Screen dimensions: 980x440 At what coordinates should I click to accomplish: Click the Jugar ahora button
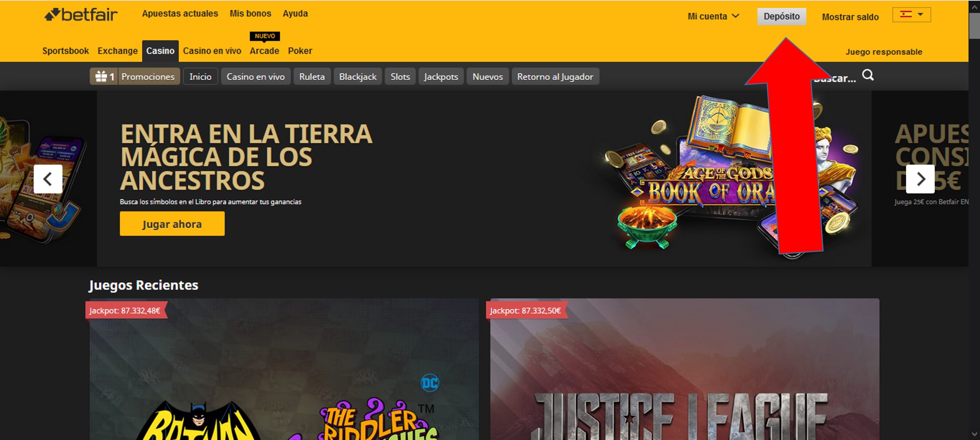click(172, 224)
